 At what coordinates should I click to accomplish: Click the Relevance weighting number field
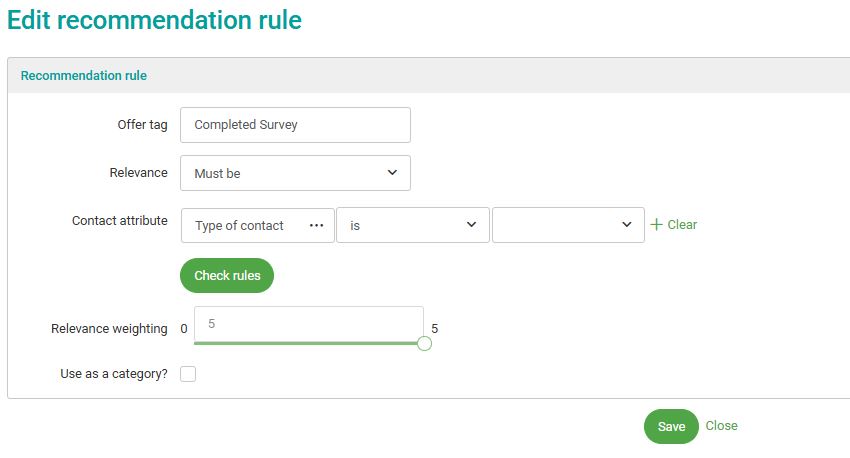pos(308,324)
